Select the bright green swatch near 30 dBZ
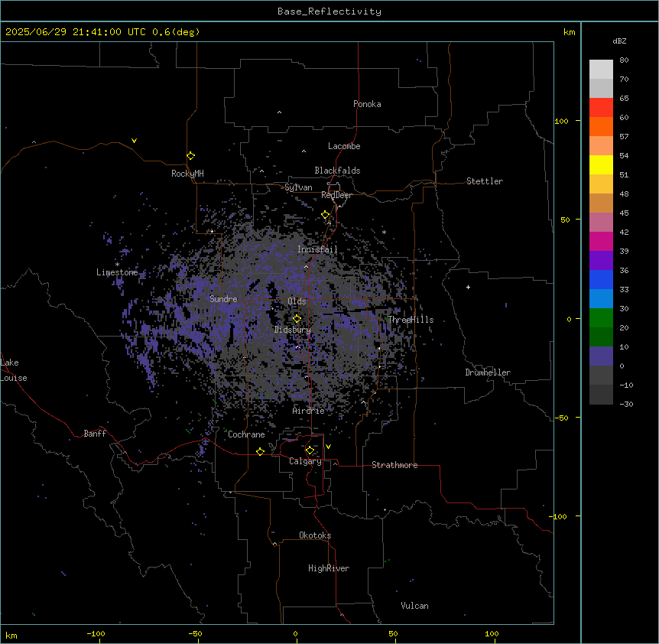This screenshot has width=659, height=644. click(x=601, y=318)
